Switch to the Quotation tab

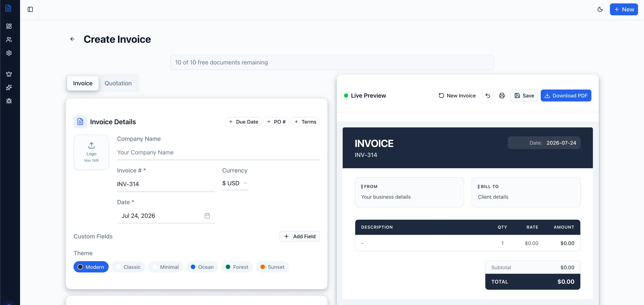point(118,83)
